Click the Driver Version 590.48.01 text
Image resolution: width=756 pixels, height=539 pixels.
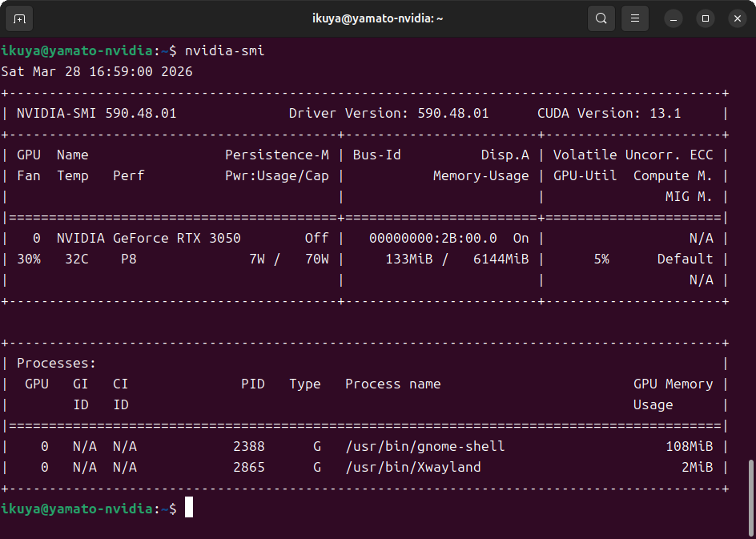pos(388,113)
